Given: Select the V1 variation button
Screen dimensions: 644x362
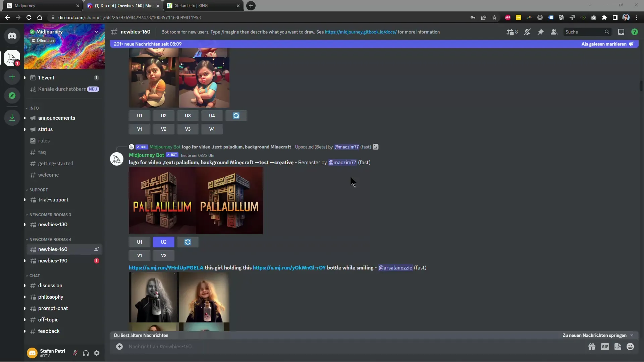Looking at the screenshot, I should coord(140,255).
